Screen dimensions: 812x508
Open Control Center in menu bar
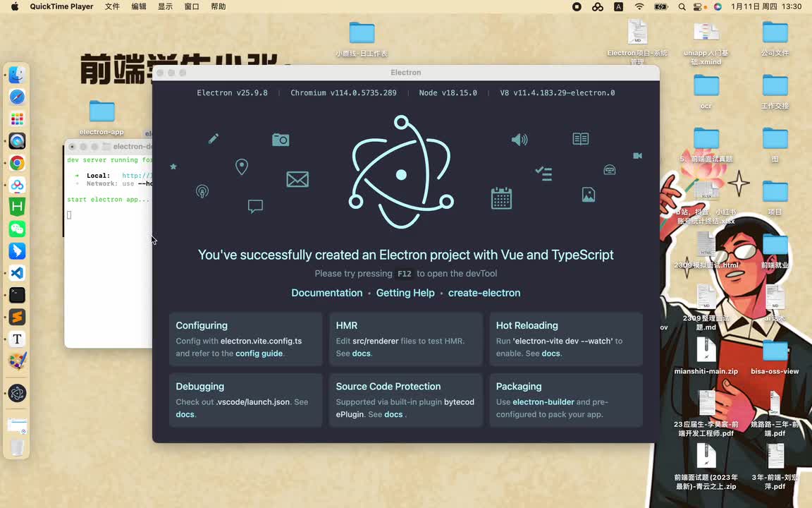click(699, 7)
